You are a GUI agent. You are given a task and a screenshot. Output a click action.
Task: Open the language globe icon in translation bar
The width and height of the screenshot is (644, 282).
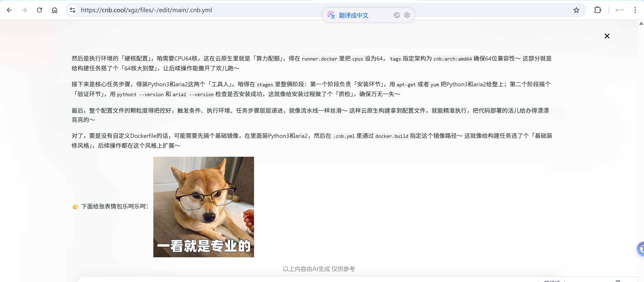click(x=397, y=15)
